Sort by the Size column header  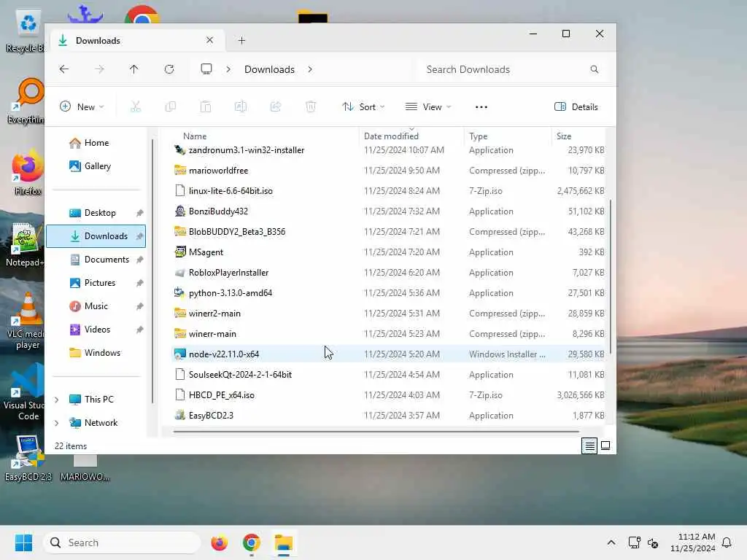coord(564,136)
